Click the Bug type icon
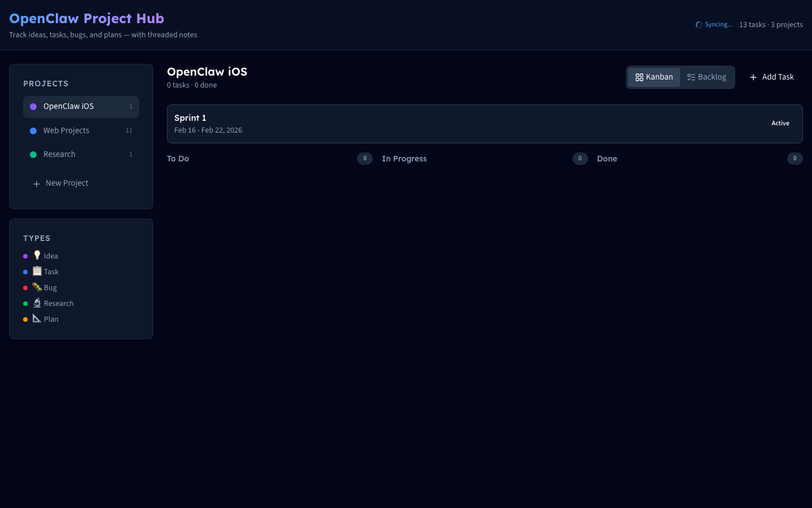812x508 pixels. pos(37,287)
